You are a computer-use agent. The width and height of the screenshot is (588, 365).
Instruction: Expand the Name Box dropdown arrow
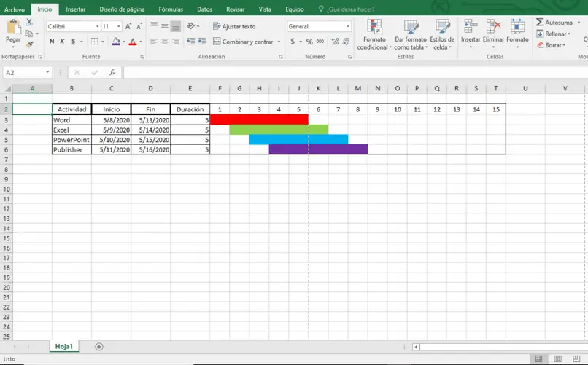coord(47,72)
